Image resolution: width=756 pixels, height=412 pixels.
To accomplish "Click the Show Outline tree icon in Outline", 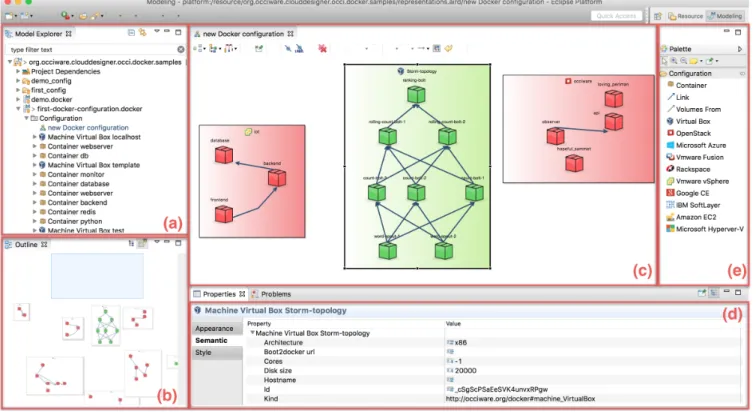I will pyautogui.click(x=131, y=244).
